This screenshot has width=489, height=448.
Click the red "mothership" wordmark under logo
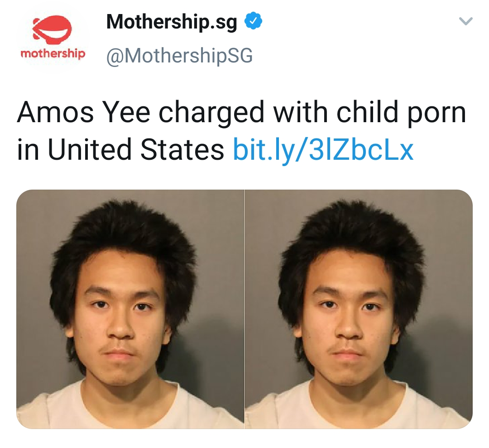pyautogui.click(x=53, y=53)
